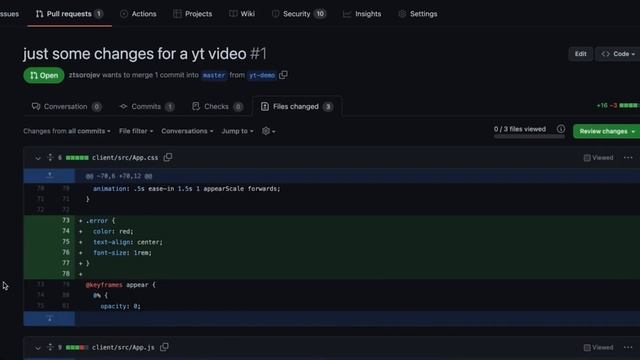
Task: Click line number 73 of added .error rule
Action: (x=66, y=220)
